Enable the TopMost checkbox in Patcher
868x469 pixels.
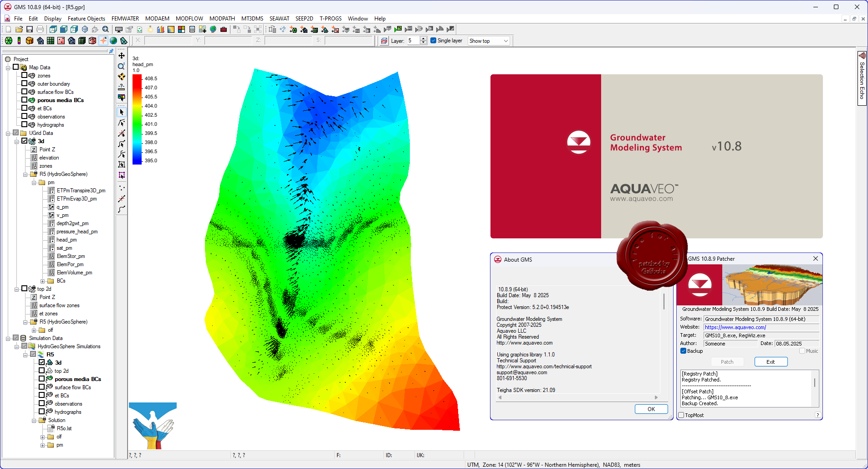681,415
